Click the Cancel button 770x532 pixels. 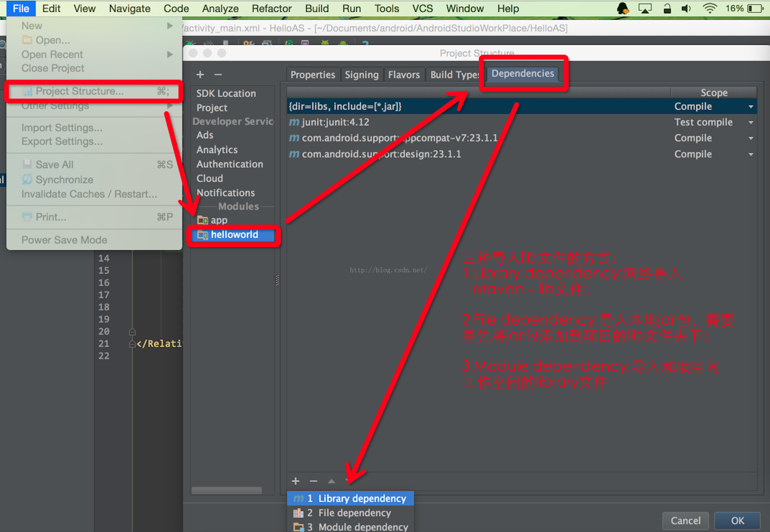685,521
